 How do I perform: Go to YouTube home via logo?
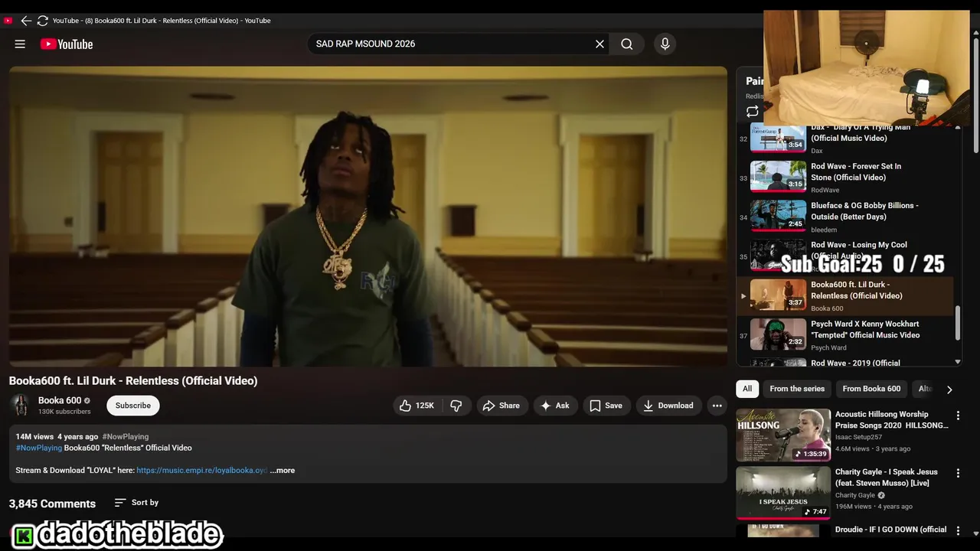click(67, 44)
